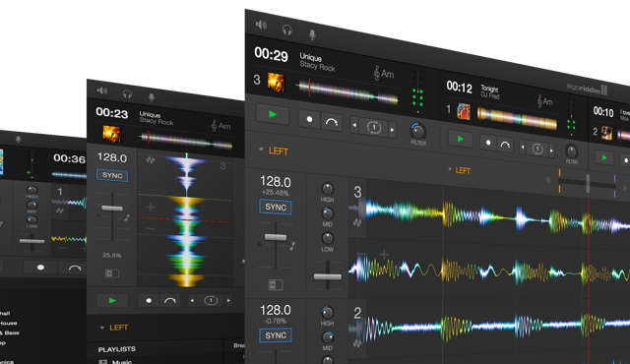Select the Music entry under PLAYLISTS
Image resolution: width=630 pixels, height=364 pixels.
(122, 362)
